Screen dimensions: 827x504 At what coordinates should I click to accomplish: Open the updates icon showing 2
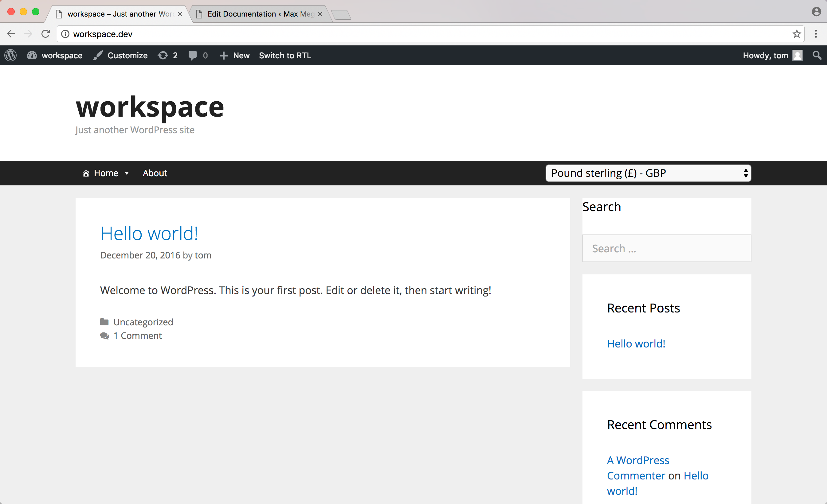point(167,55)
